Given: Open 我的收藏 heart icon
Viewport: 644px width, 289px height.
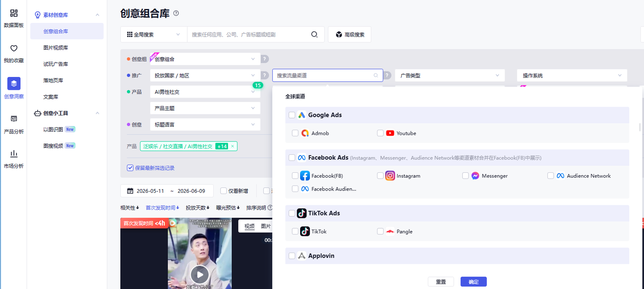Looking at the screenshot, I should (14, 48).
